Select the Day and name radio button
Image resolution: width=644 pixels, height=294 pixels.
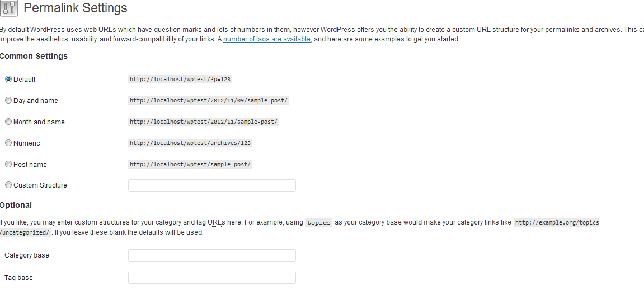pyautogui.click(x=8, y=100)
